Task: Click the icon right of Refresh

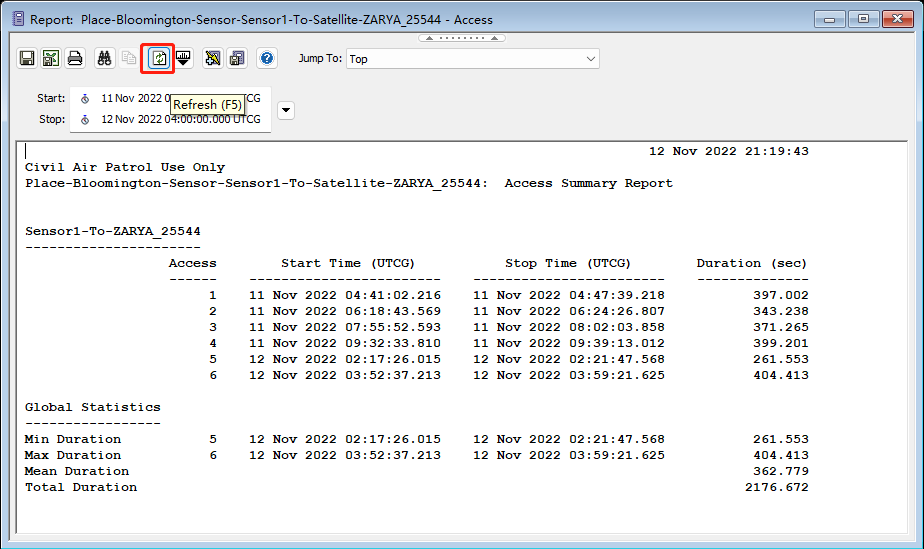Action: click(x=183, y=59)
